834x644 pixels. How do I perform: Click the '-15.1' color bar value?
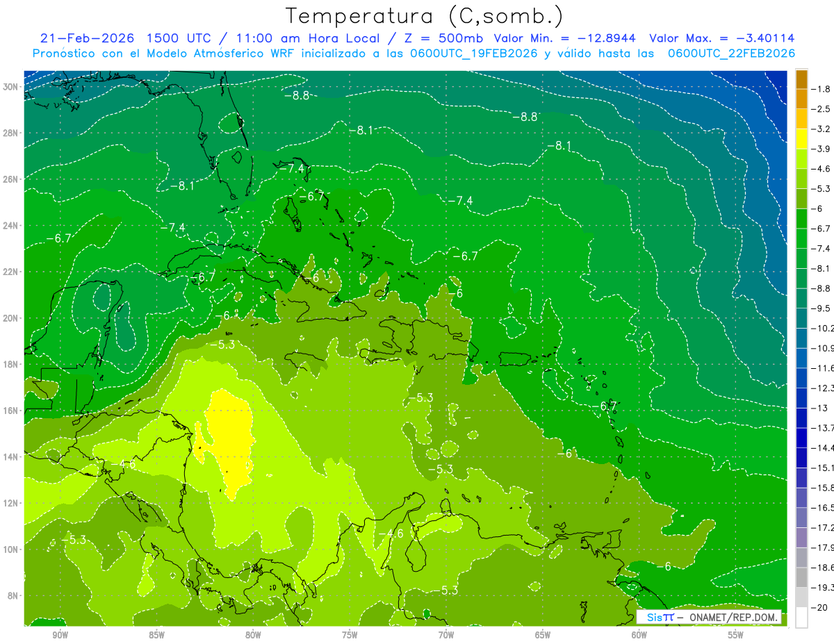pos(823,468)
